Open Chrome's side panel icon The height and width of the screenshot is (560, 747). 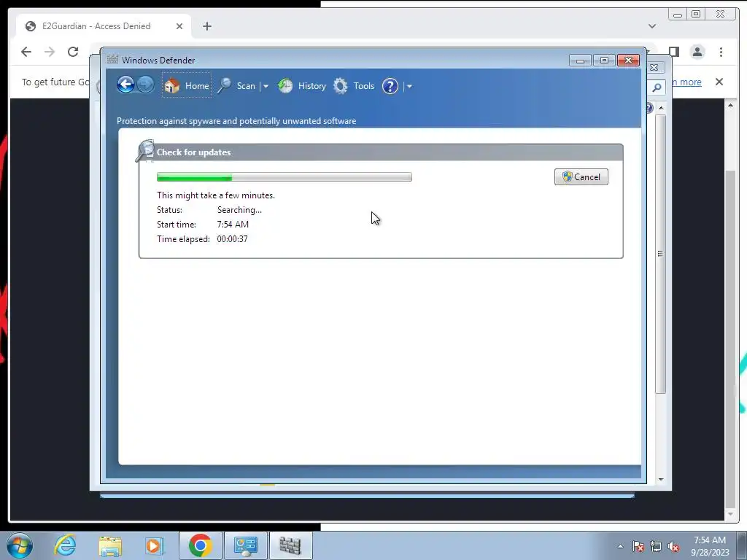[673, 52]
